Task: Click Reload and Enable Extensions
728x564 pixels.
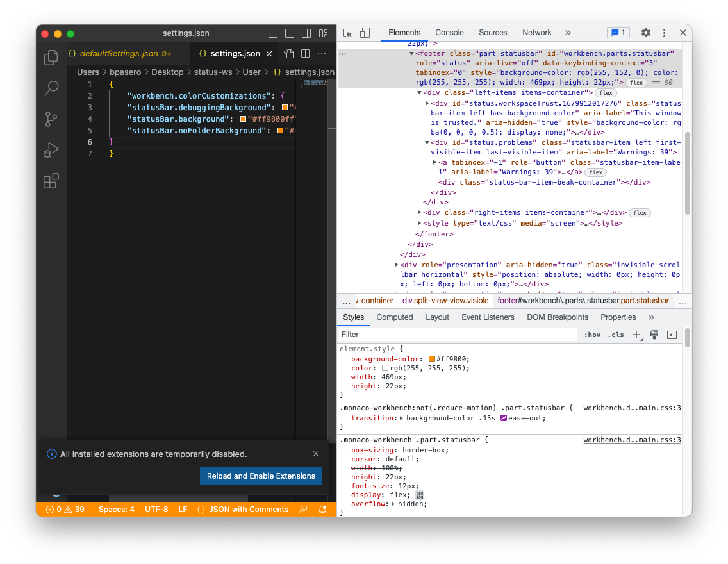Action: (x=261, y=476)
